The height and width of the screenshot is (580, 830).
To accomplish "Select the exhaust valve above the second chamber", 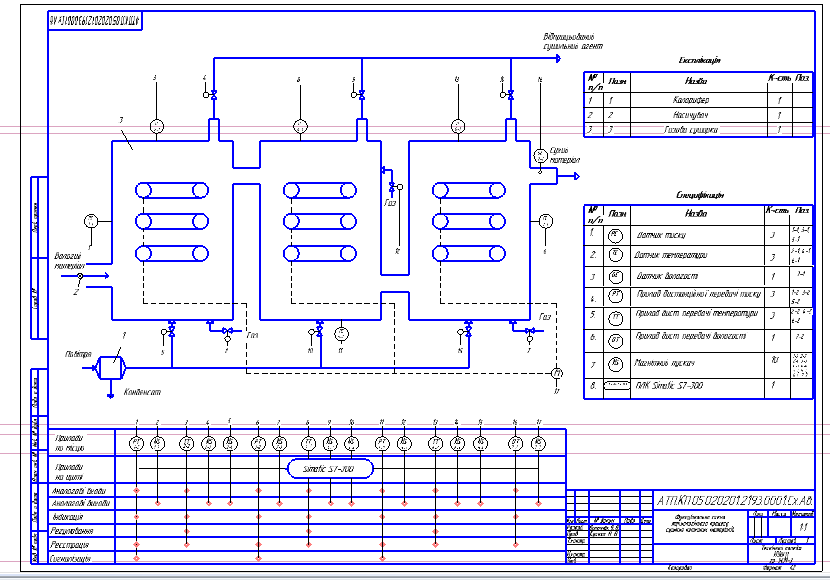I will pos(362,95).
